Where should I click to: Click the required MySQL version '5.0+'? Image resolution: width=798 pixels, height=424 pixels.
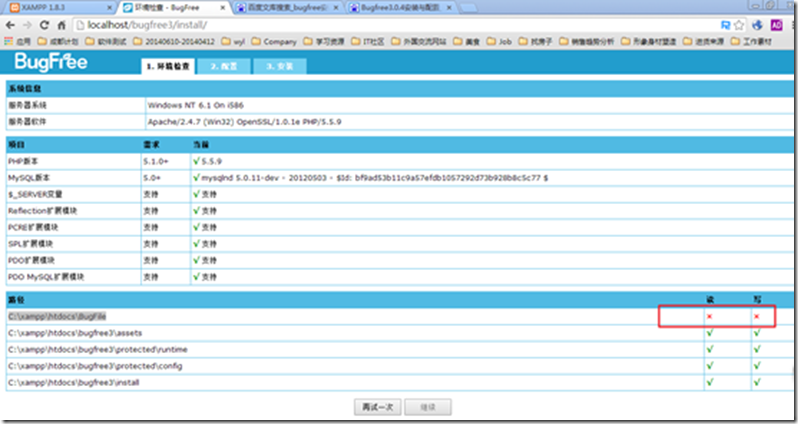point(152,178)
